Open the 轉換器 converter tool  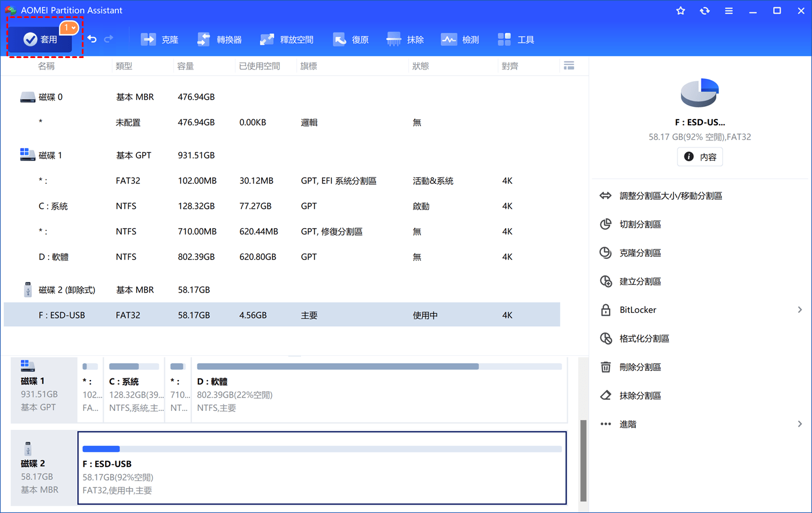219,39
